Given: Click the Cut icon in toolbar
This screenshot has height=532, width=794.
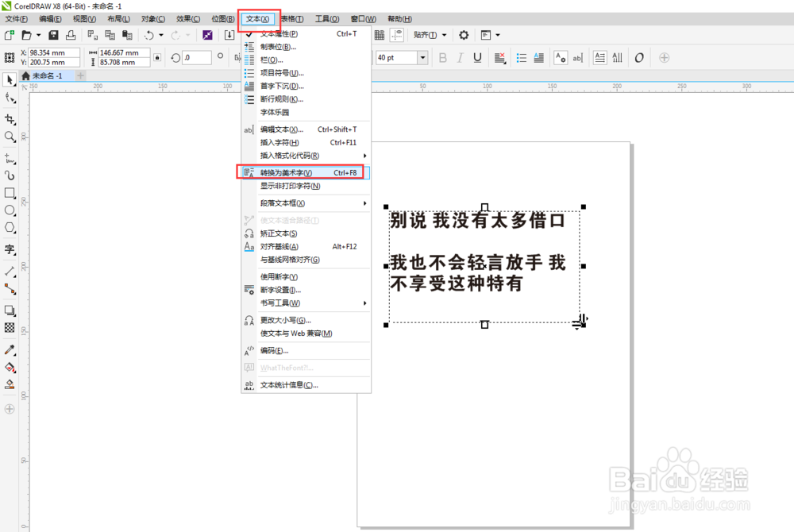Looking at the screenshot, I should 92,35.
